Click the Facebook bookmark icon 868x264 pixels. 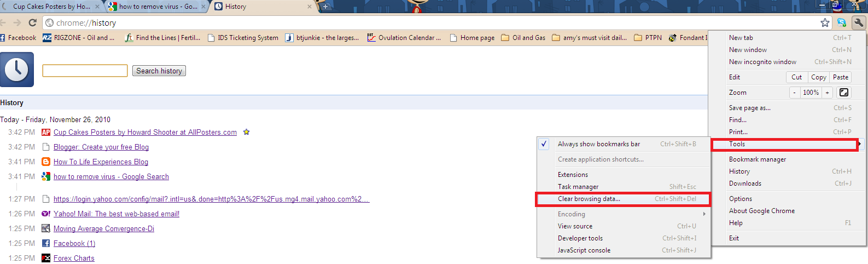coord(3,38)
